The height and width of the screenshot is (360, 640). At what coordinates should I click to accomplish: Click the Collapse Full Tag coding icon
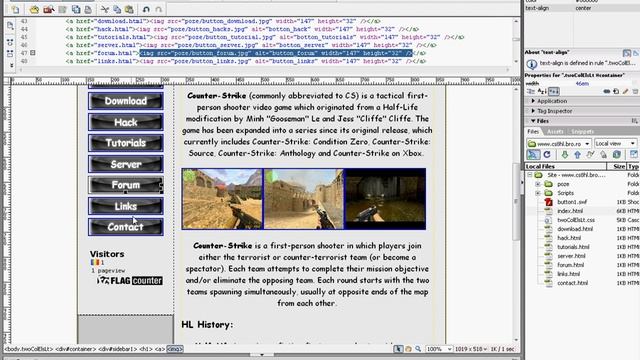(10, 42)
